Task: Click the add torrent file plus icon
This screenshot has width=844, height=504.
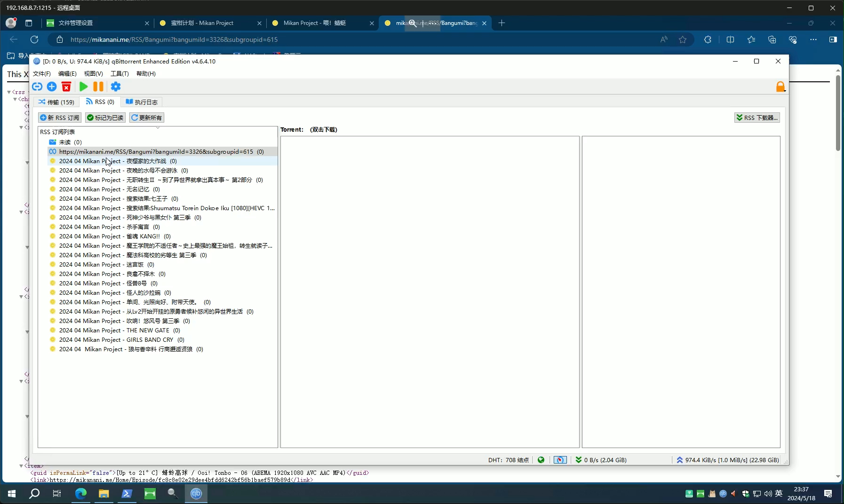Action: click(x=52, y=87)
